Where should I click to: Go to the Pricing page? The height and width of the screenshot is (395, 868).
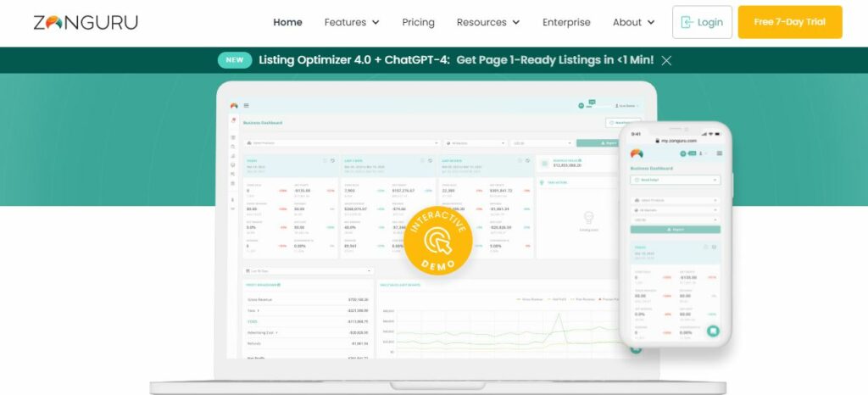click(x=418, y=23)
